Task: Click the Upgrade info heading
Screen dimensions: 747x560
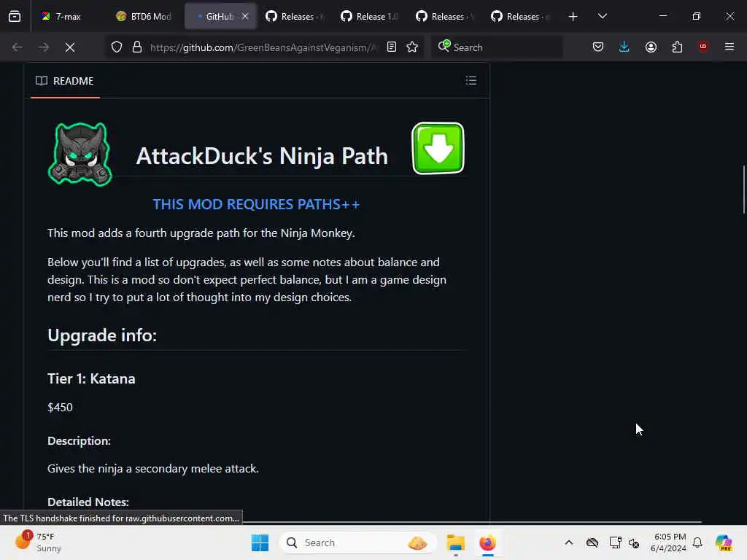Action: click(102, 335)
